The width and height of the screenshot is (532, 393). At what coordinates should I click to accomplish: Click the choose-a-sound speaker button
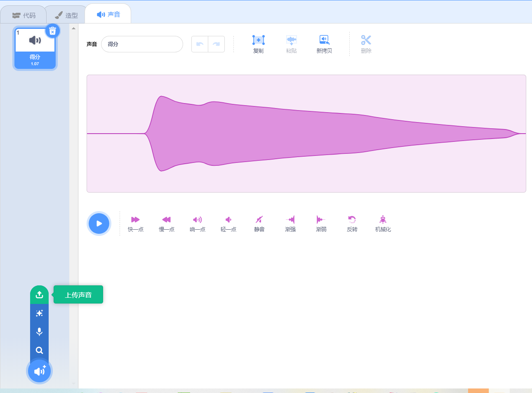point(39,371)
